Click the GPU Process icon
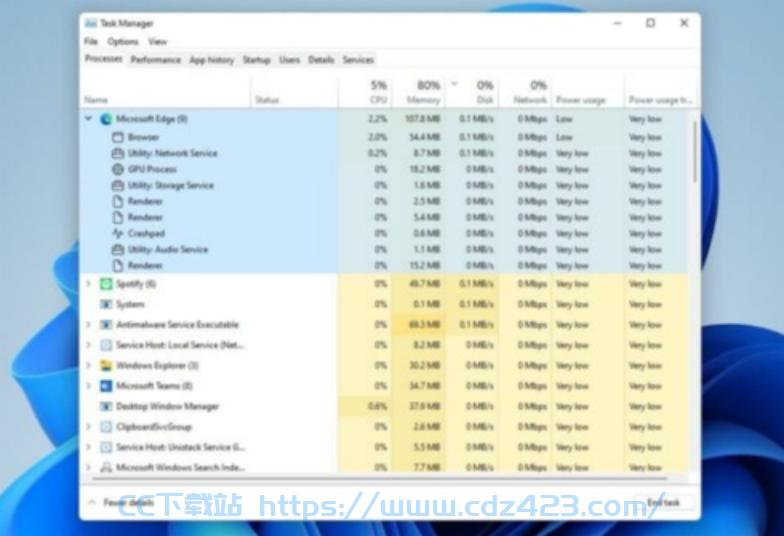This screenshot has width=784, height=536. (x=118, y=169)
